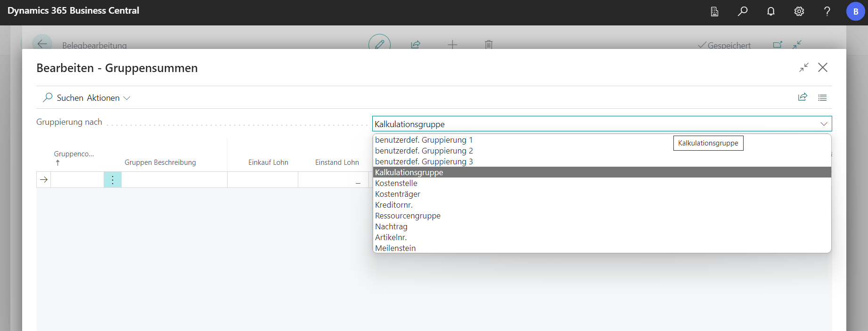Expand the Aktionen menu
This screenshot has width=868, height=331.
[108, 98]
